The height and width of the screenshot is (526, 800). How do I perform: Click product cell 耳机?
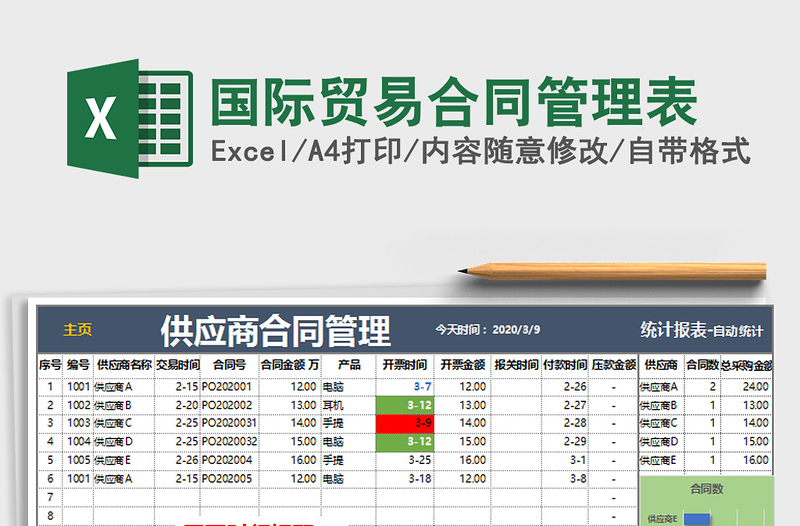(x=348, y=406)
